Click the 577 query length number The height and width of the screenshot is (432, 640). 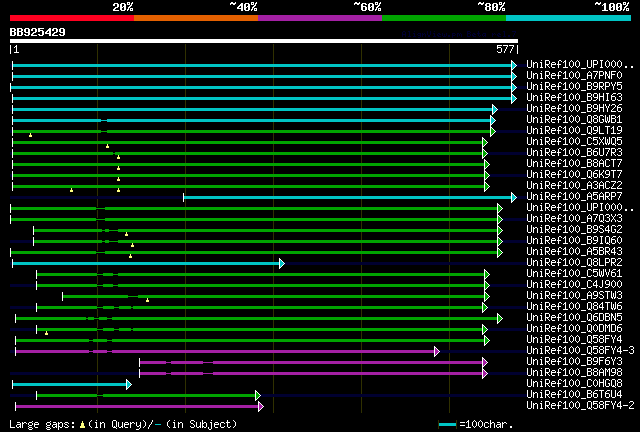point(505,49)
